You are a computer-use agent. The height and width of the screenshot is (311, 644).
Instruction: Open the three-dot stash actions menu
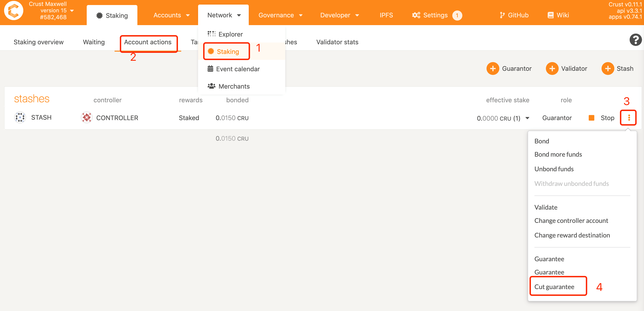629,118
